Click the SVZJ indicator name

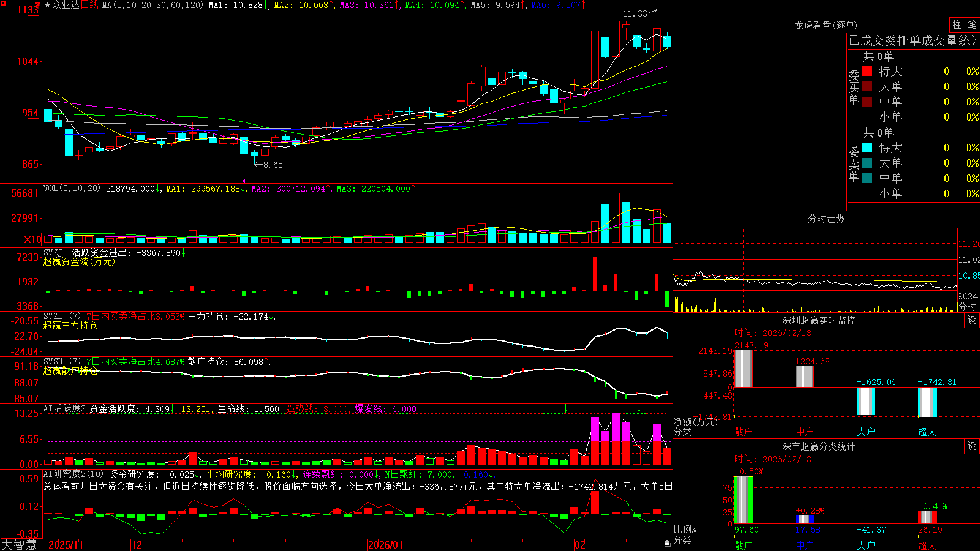pyautogui.click(x=53, y=252)
